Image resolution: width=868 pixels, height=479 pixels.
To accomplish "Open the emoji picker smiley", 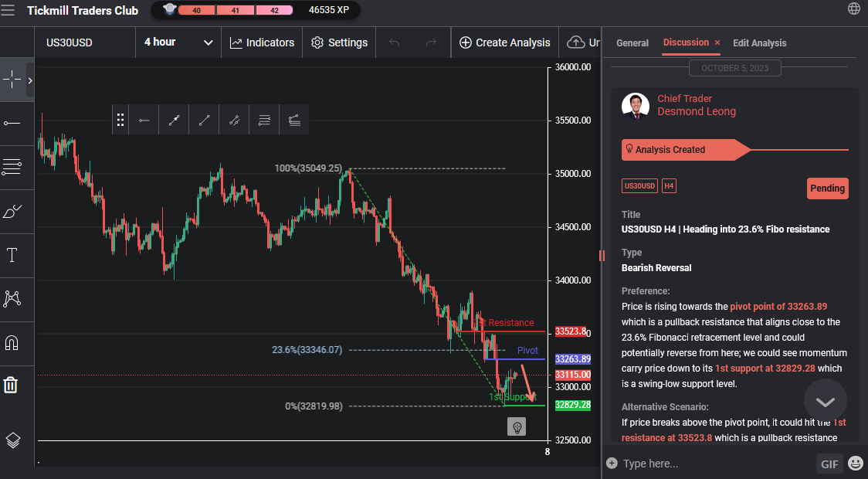I will pos(856,464).
